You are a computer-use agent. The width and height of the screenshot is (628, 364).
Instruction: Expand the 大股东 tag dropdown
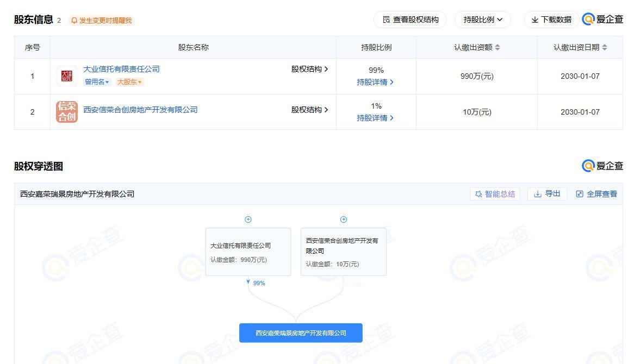pos(129,82)
